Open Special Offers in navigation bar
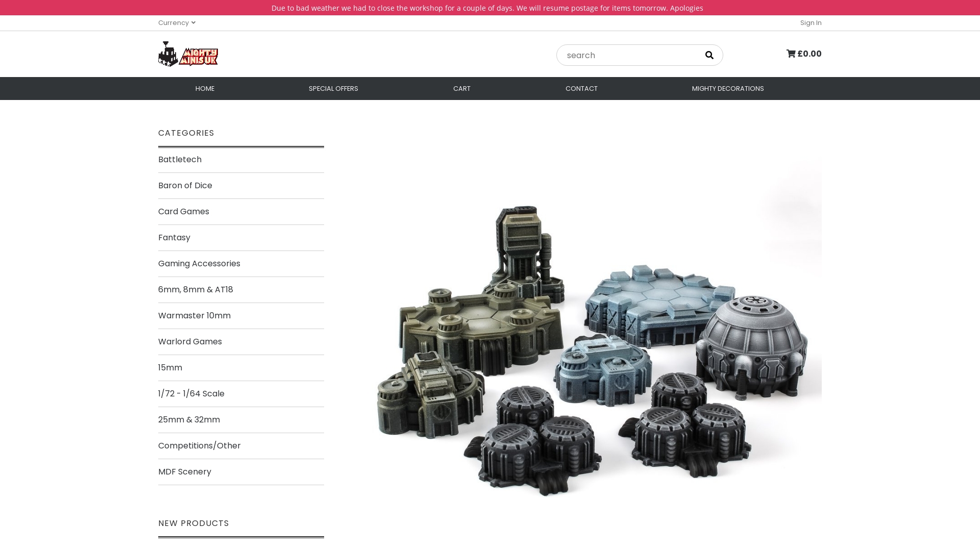Image resolution: width=980 pixels, height=551 pixels. (x=333, y=88)
